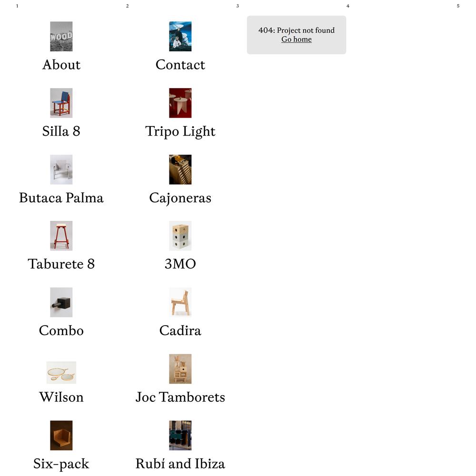This screenshot has width=476, height=476.
Task: Open Butaca Palma armchair image
Action: pyautogui.click(x=61, y=169)
